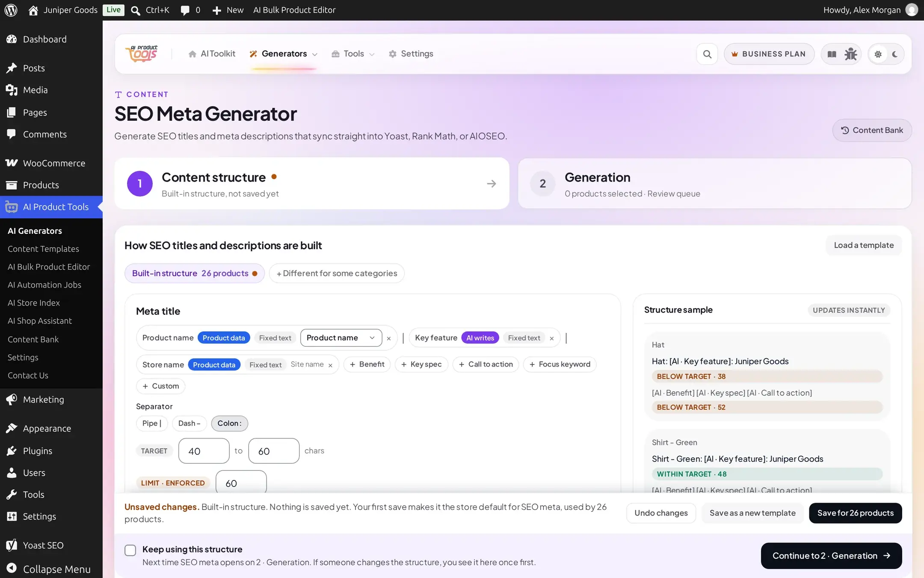Select the Pipe separator

click(152, 423)
